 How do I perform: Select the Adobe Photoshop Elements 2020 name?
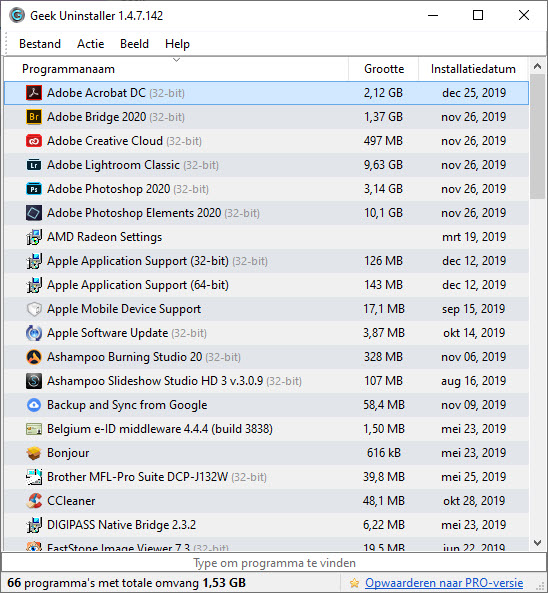point(134,213)
